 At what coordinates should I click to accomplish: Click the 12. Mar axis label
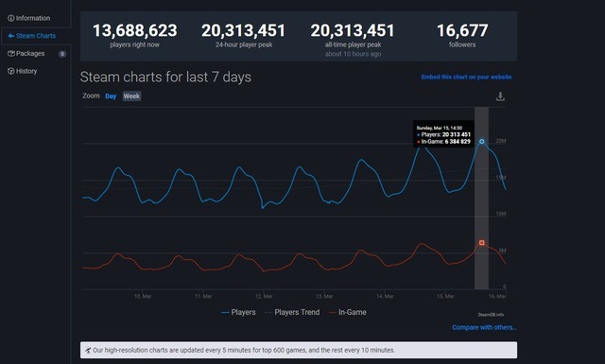pos(264,297)
